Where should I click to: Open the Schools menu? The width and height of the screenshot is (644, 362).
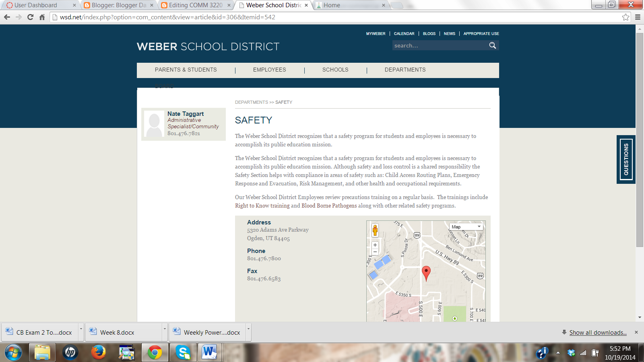pos(335,70)
